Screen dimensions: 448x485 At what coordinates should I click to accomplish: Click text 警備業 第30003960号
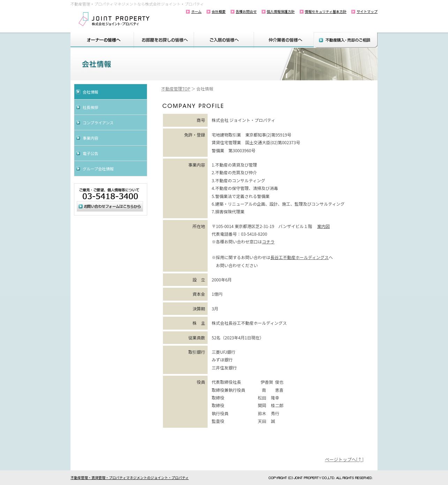(x=233, y=151)
